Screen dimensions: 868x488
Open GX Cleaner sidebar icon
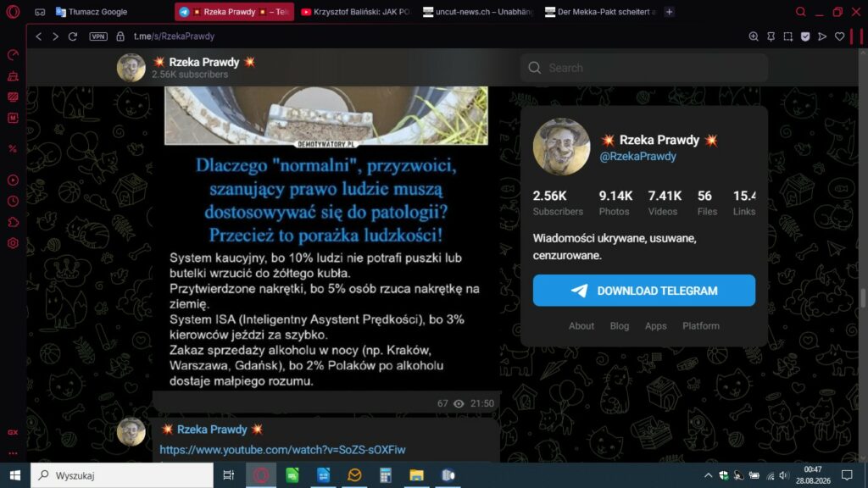[13, 75]
